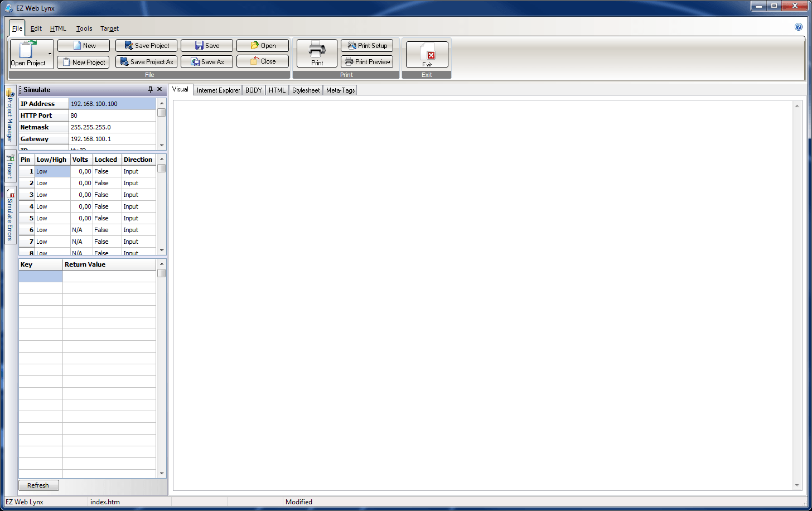Image resolution: width=812 pixels, height=511 pixels.
Task: Click the Refresh button
Action: click(x=38, y=485)
